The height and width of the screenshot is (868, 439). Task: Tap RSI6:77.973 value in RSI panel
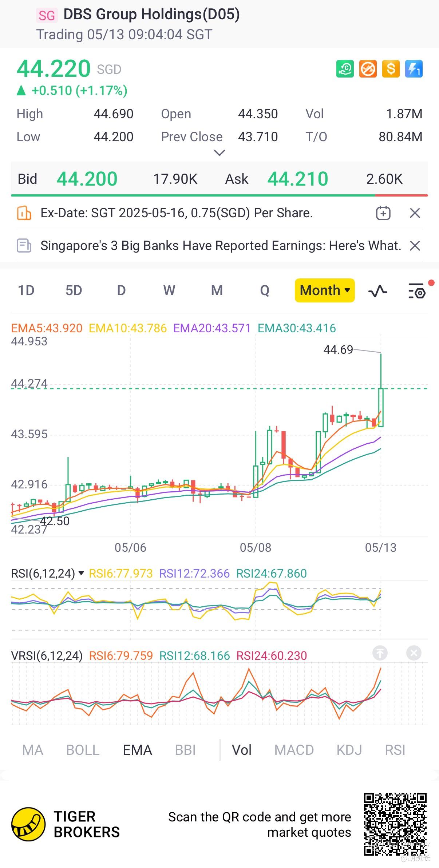tap(121, 573)
